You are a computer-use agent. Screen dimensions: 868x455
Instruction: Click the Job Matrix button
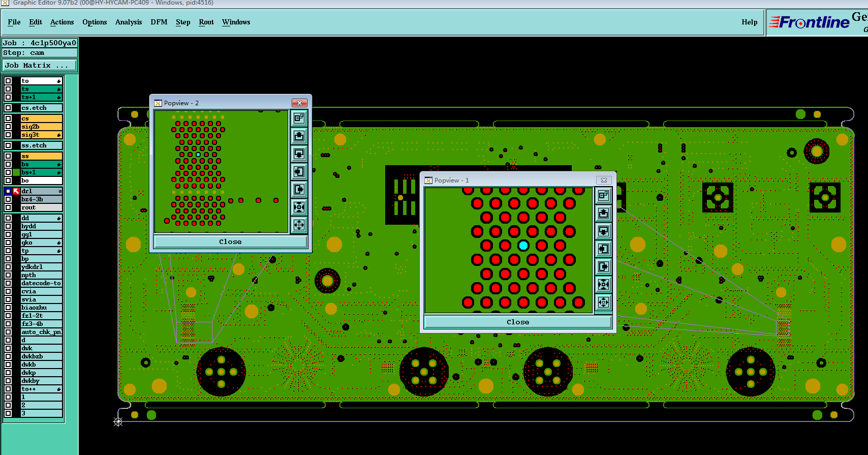point(40,66)
